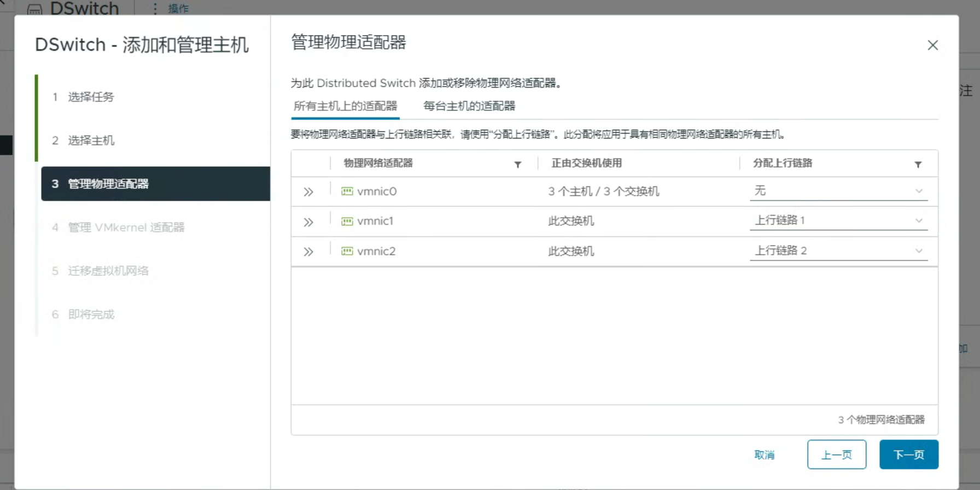
Task: Click the 取消 cancel link
Action: (x=764, y=455)
